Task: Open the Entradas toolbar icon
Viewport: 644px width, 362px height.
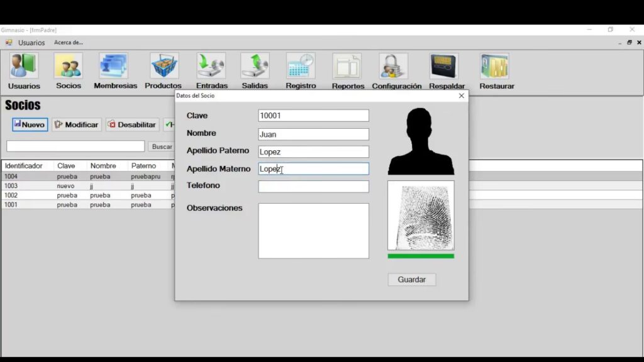Action: 211,67
